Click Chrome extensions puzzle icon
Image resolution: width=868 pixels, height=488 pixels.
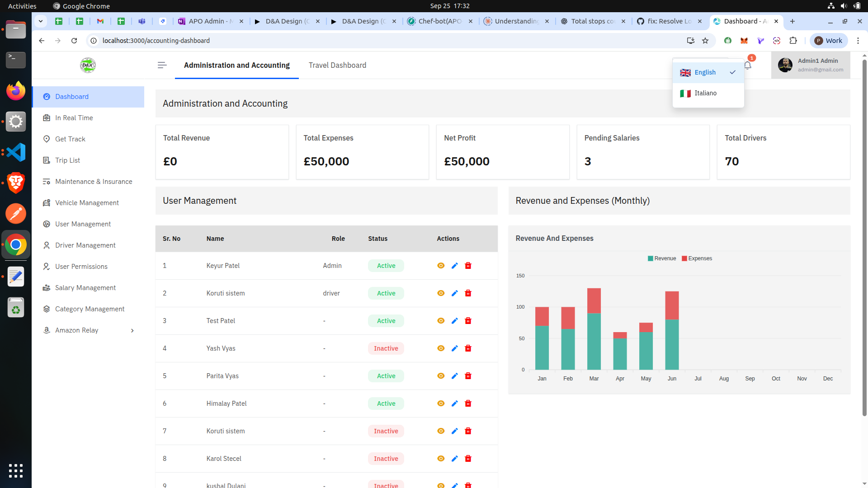click(x=793, y=41)
